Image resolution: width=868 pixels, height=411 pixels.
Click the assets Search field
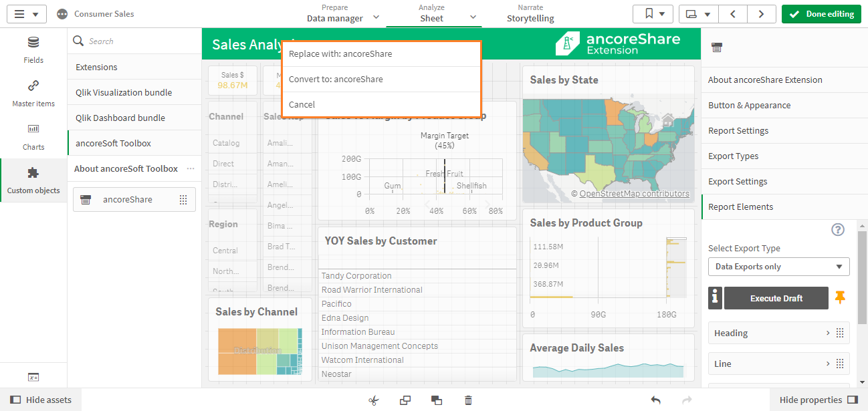134,41
